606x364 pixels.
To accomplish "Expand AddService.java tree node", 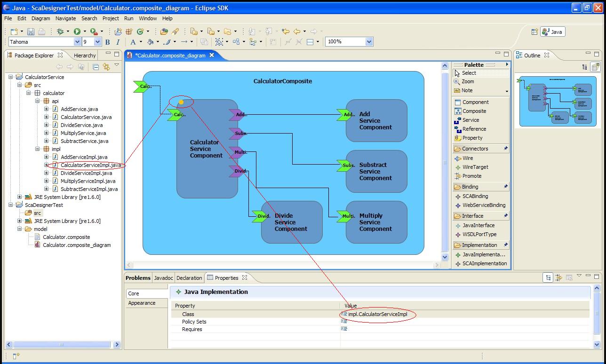I will pos(46,109).
